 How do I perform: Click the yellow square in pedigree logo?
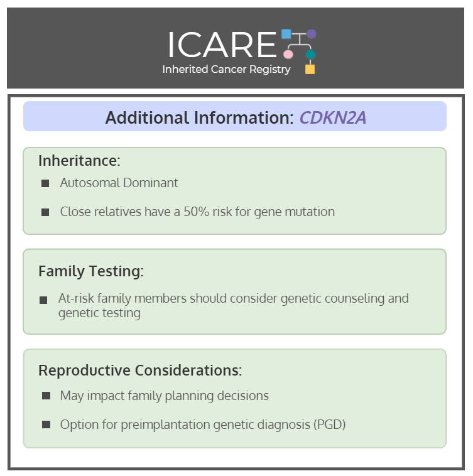pyautogui.click(x=310, y=69)
